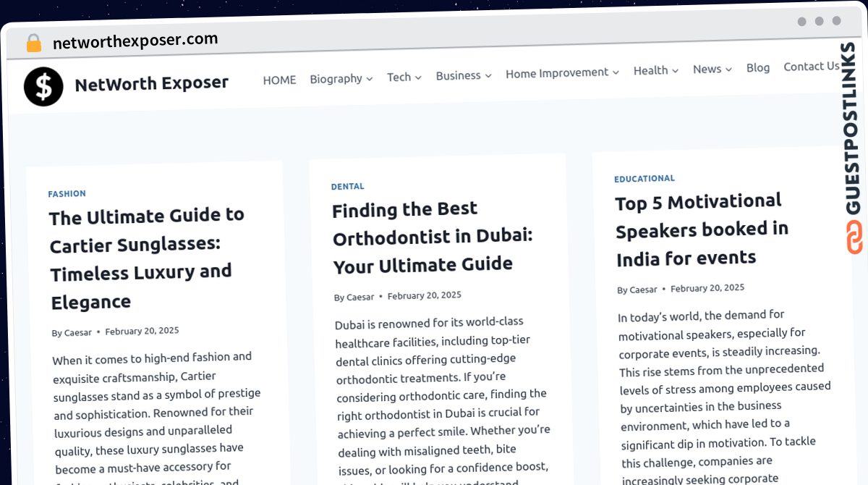Click the date under Orthodontist in Dubai title
Viewport: 868px width, 485px height.
[425, 295]
